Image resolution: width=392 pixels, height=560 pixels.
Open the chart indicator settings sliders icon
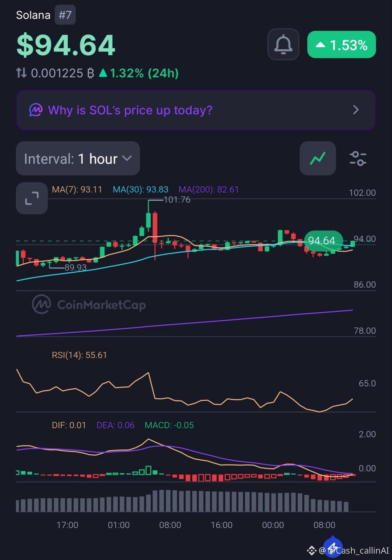358,158
